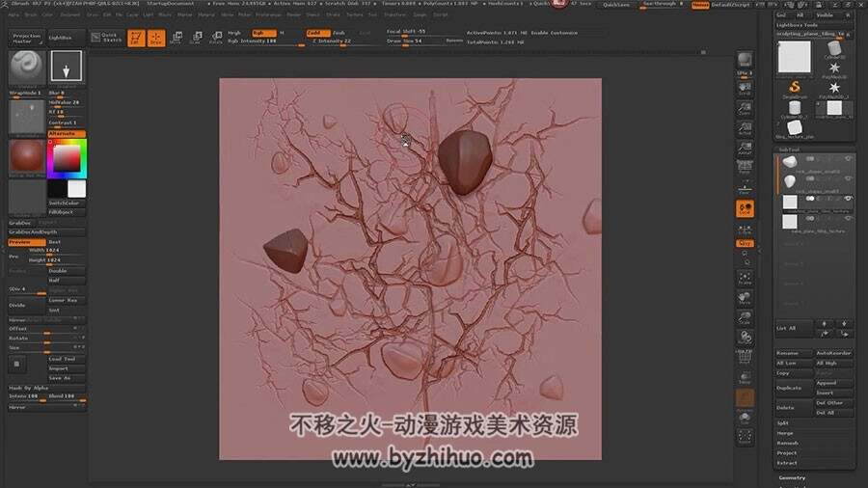Select the Move transform icon in top shelf
This screenshot has height=488, width=868.
coord(176,38)
